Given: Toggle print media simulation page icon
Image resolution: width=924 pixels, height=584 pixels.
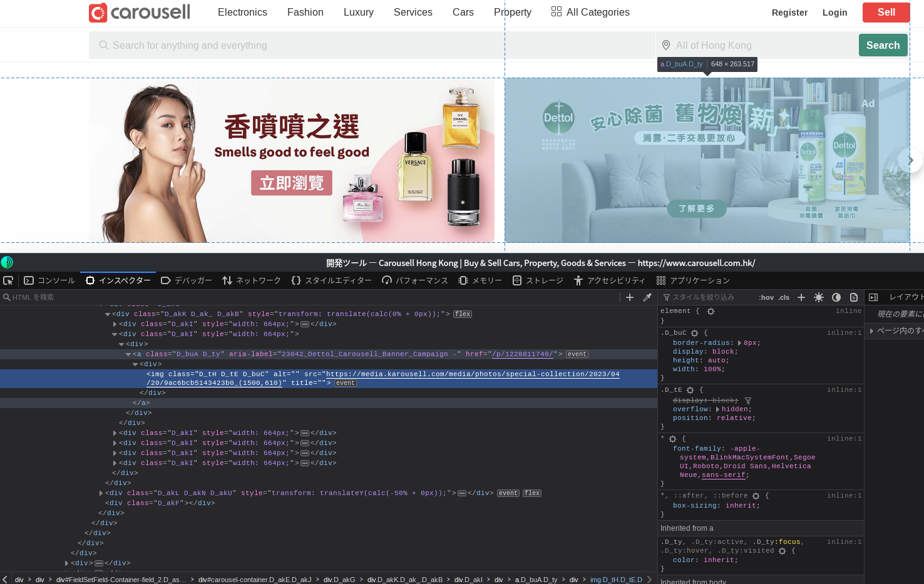Looking at the screenshot, I should (854, 297).
